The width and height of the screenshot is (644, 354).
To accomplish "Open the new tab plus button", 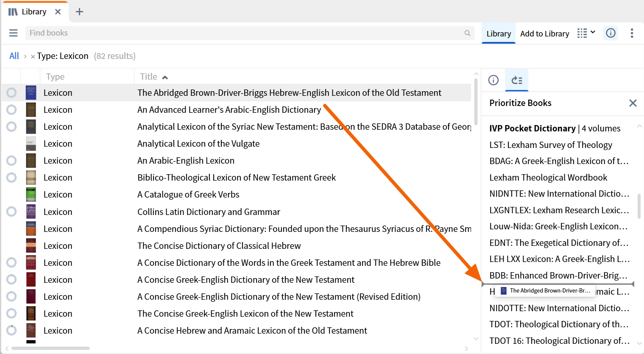I will coord(79,12).
